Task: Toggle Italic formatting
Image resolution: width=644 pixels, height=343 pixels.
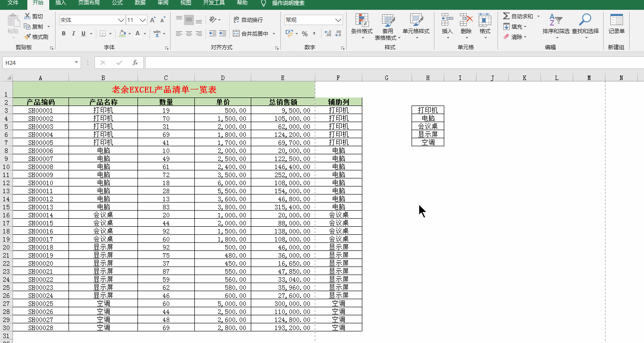Action: pyautogui.click(x=73, y=34)
